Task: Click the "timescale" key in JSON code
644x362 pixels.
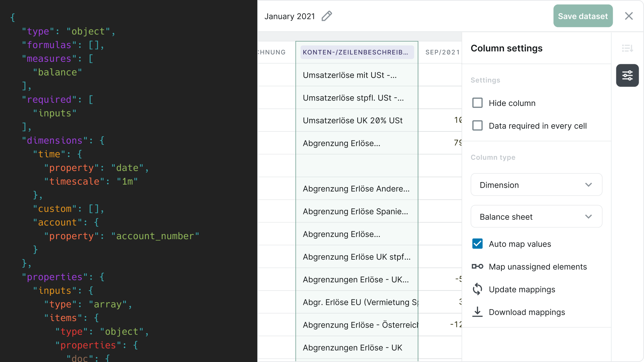Action: pos(74,181)
